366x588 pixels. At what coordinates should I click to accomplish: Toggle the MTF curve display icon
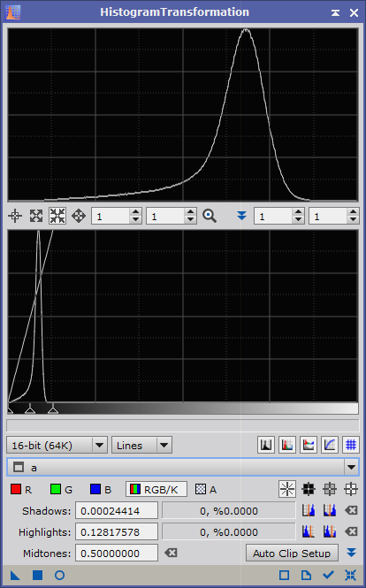click(330, 445)
